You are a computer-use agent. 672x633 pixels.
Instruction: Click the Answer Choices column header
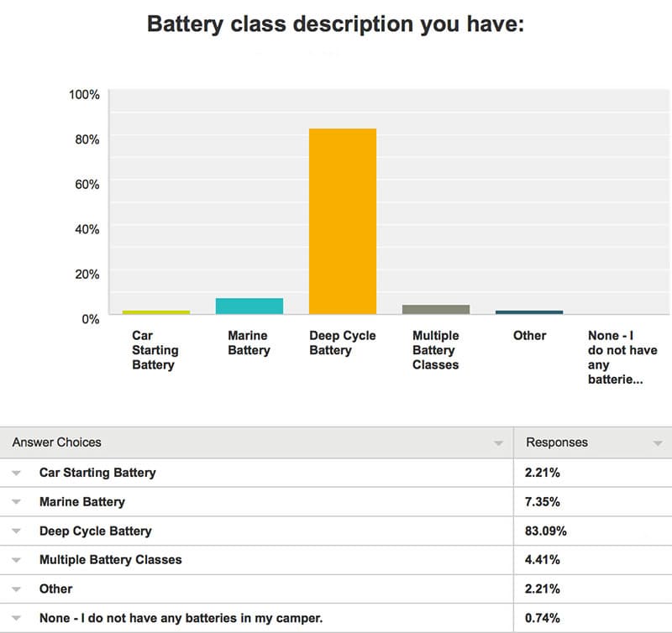56,442
